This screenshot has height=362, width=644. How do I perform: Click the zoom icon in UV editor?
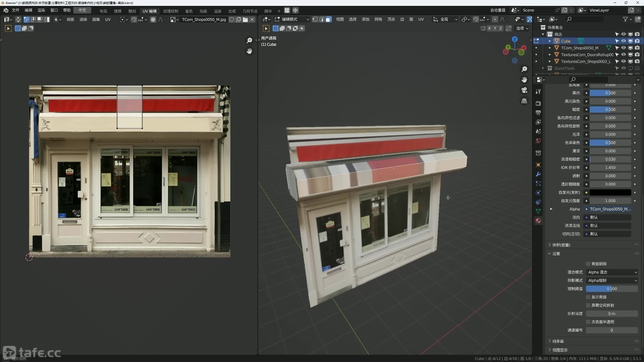249,40
